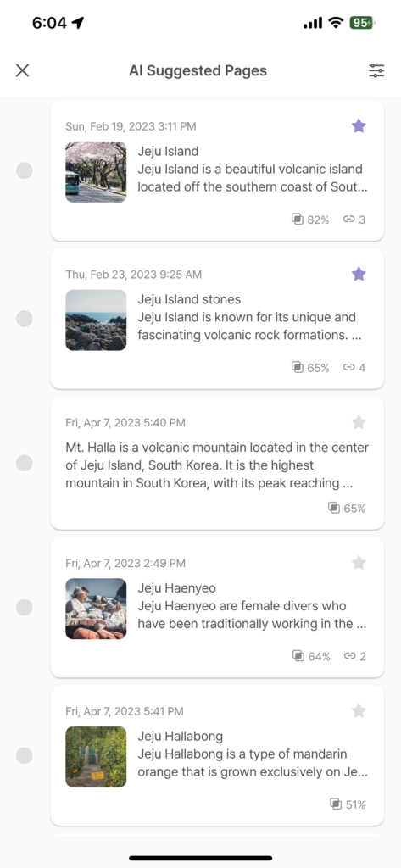Unstar the Jeju Island stones page

[x=359, y=274]
